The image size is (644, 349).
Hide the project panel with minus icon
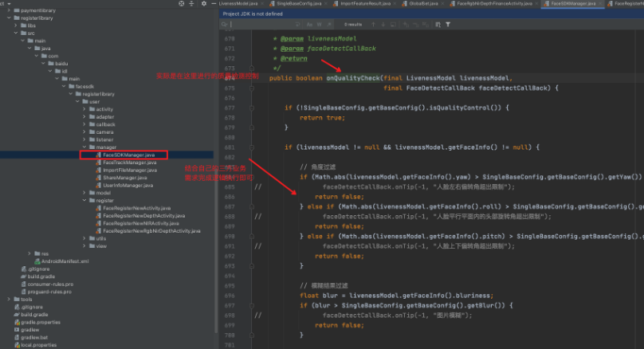(214, 3)
